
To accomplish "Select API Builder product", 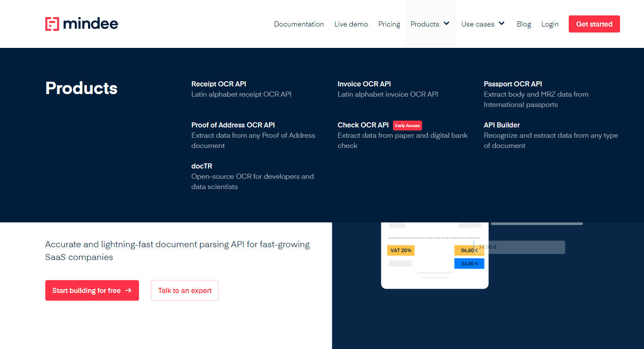I will pyautogui.click(x=502, y=125).
